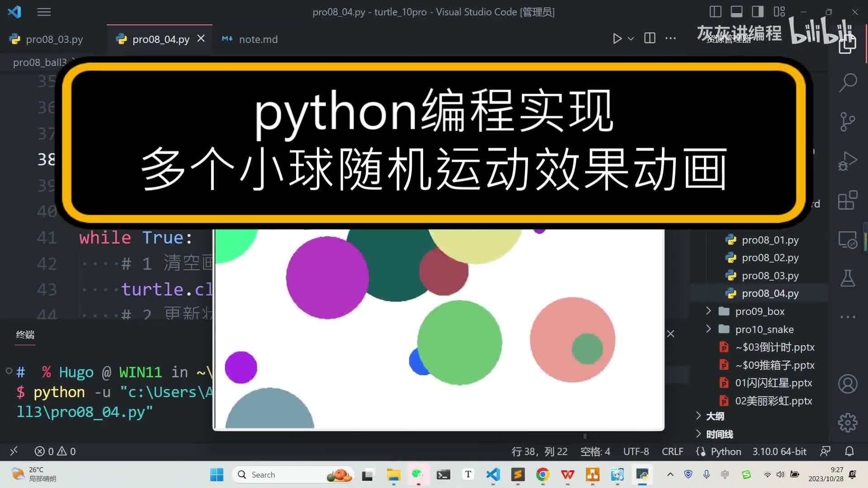This screenshot has width=868, height=488.
Task: Open Windows Start menu
Action: 217,474
